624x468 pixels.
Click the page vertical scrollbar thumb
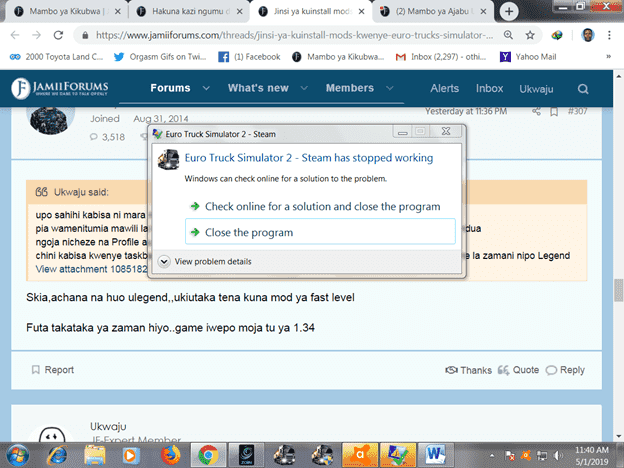click(x=618, y=290)
